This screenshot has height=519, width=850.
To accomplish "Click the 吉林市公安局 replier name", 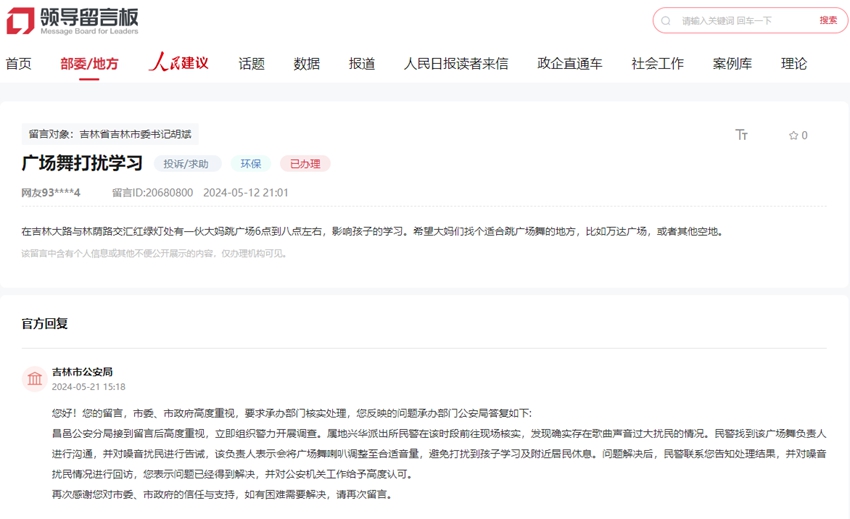I will coord(82,372).
